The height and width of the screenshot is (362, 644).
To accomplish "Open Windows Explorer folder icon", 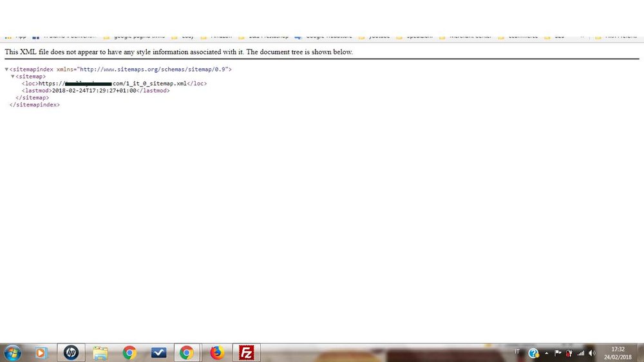I will click(x=100, y=353).
